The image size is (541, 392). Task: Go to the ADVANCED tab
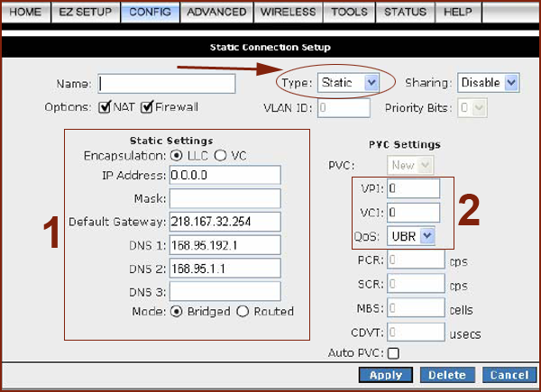[216, 13]
